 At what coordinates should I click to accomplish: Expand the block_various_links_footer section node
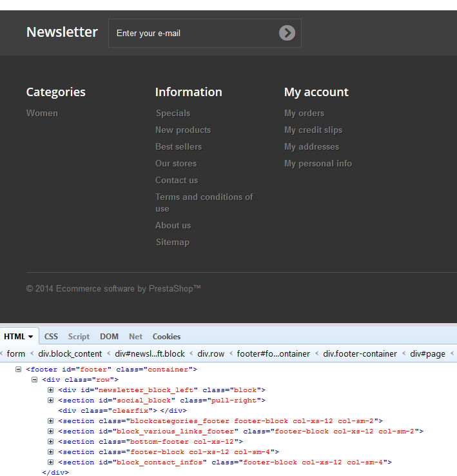point(51,431)
